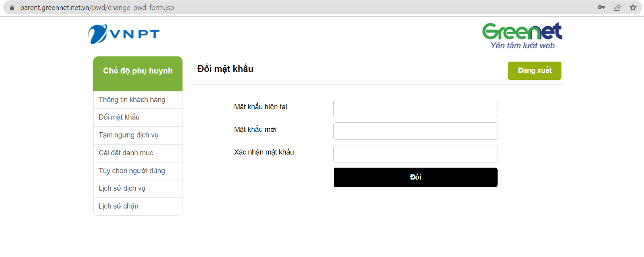The image size is (644, 257).
Task: Click the Mật khẩu mới input
Action: pyautogui.click(x=415, y=131)
